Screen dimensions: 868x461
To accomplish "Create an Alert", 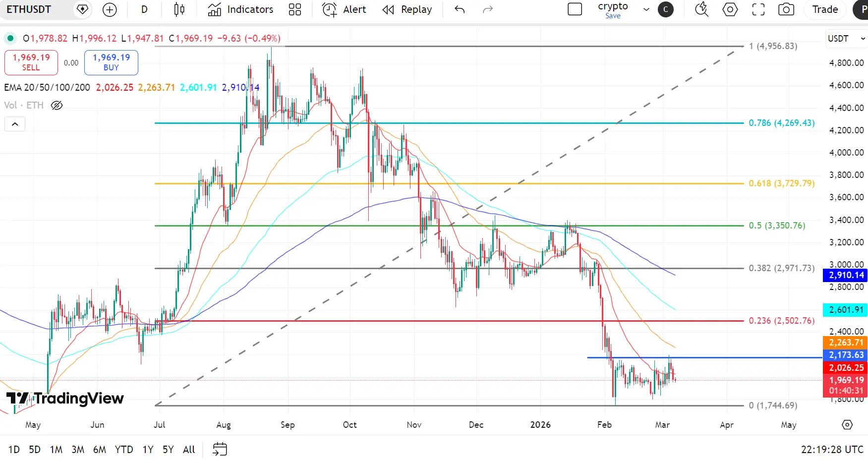I will click(344, 9).
